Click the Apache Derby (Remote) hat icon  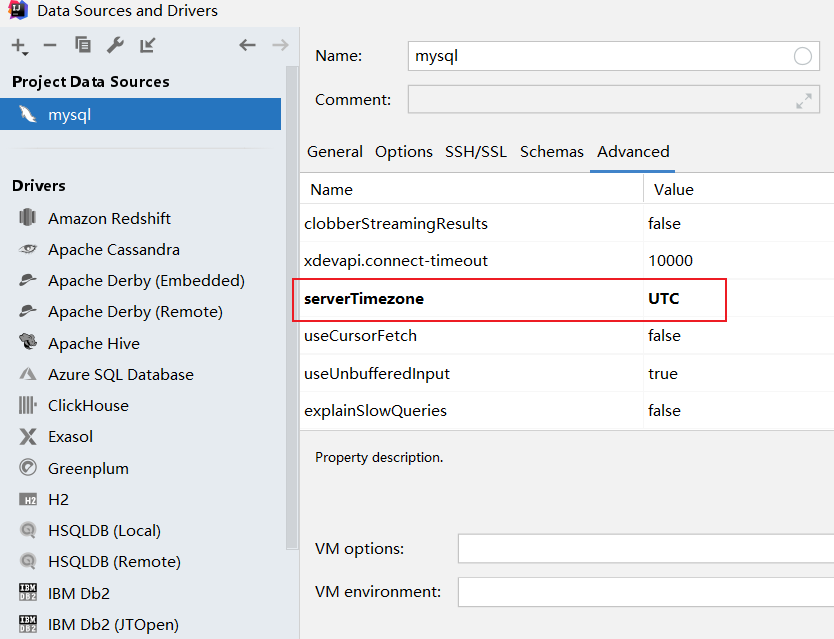pos(28,311)
